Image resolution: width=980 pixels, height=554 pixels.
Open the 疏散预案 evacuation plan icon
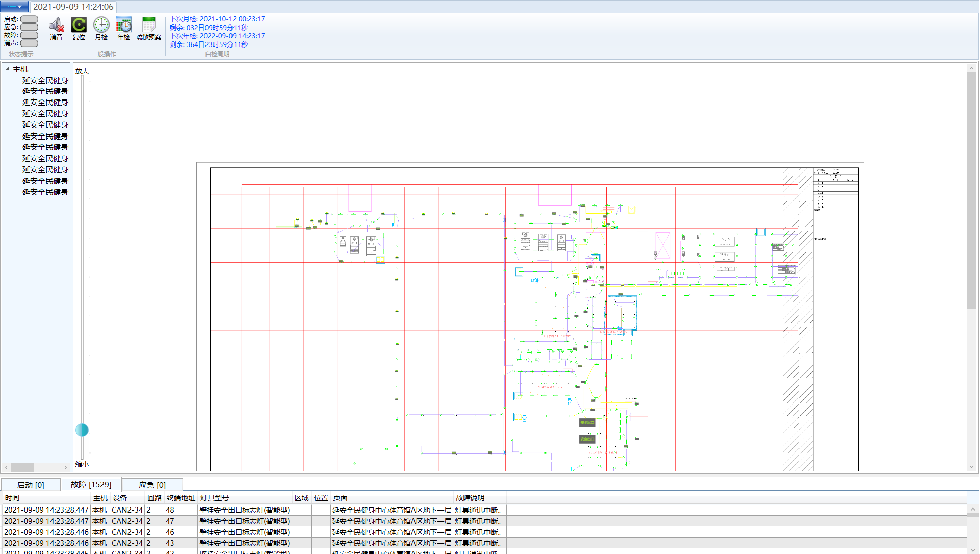[148, 26]
